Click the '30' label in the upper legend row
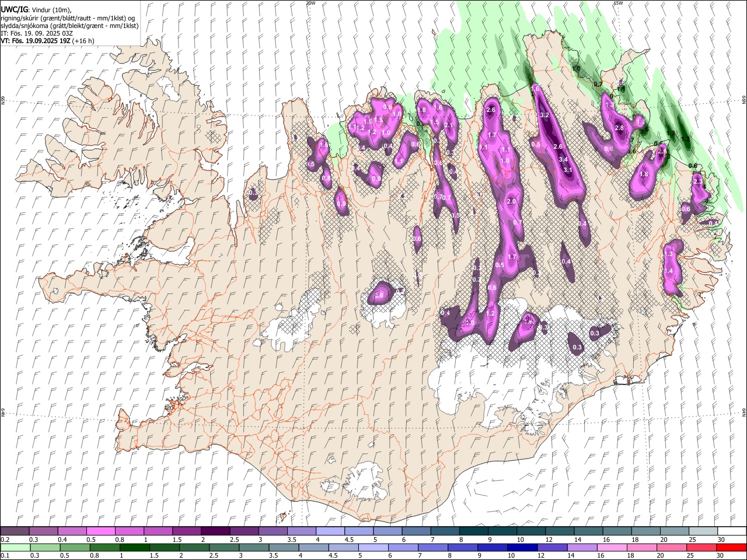The height and width of the screenshot is (560, 747). tap(721, 540)
